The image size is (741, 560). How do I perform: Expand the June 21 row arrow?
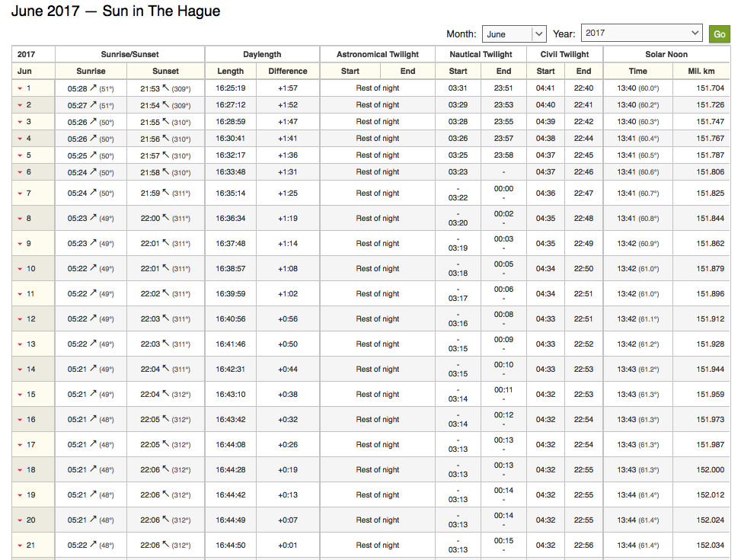point(20,546)
